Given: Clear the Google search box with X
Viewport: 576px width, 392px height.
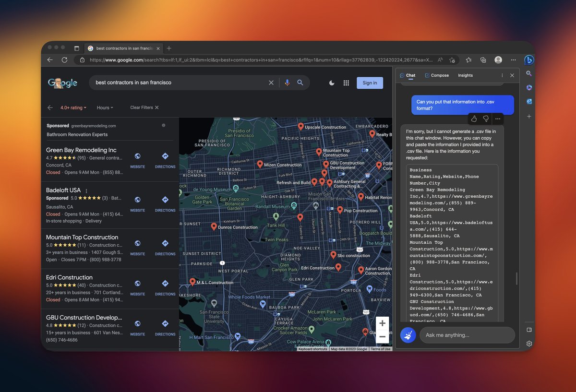Looking at the screenshot, I should [271, 83].
